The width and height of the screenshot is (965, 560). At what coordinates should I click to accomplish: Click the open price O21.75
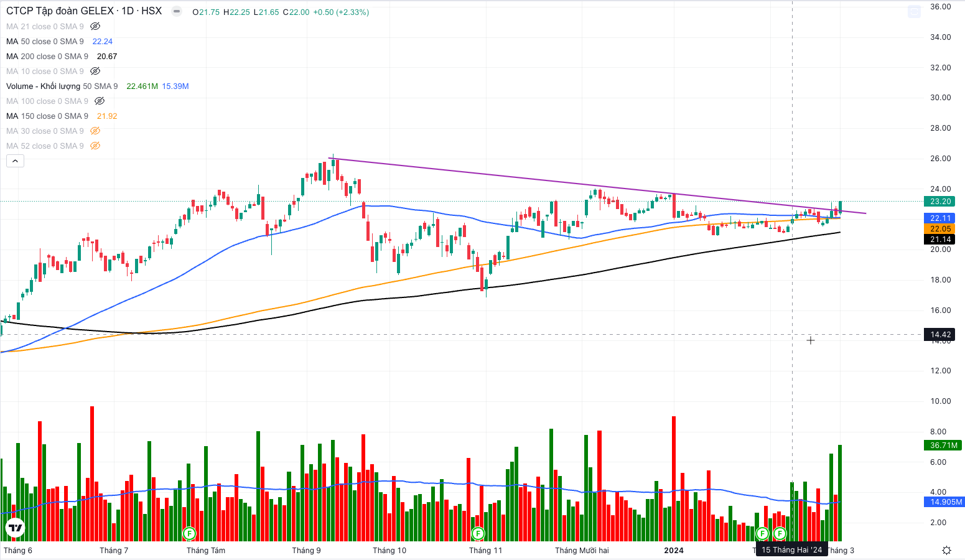click(206, 12)
